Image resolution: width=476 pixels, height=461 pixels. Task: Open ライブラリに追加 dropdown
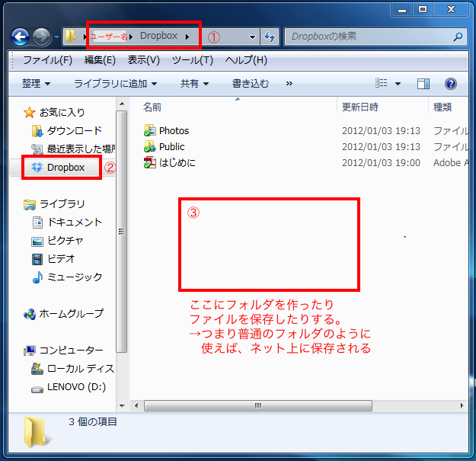click(115, 84)
